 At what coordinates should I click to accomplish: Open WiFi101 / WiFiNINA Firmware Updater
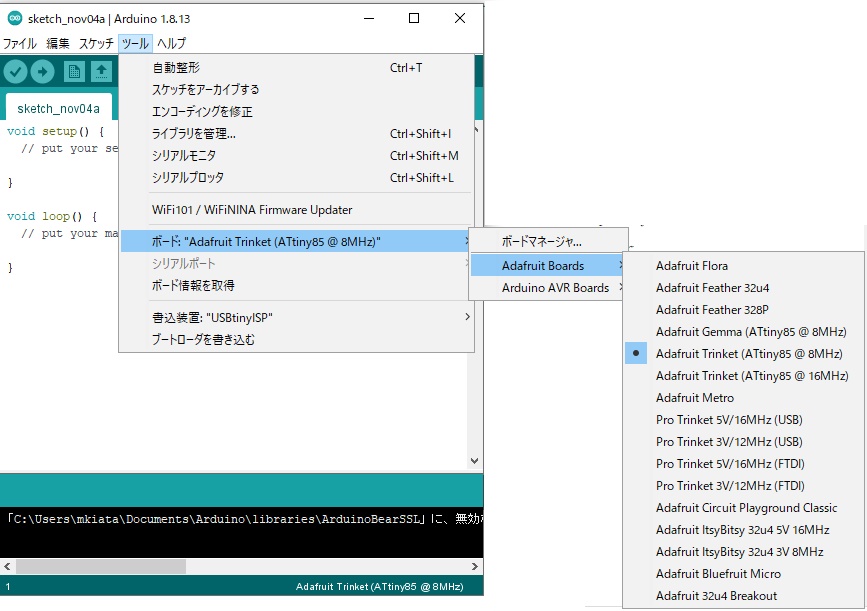(296, 210)
